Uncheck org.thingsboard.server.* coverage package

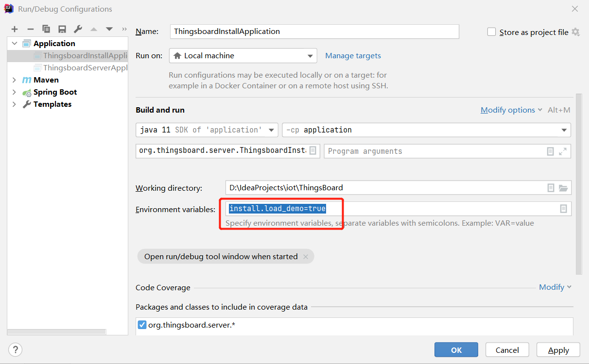coord(142,325)
